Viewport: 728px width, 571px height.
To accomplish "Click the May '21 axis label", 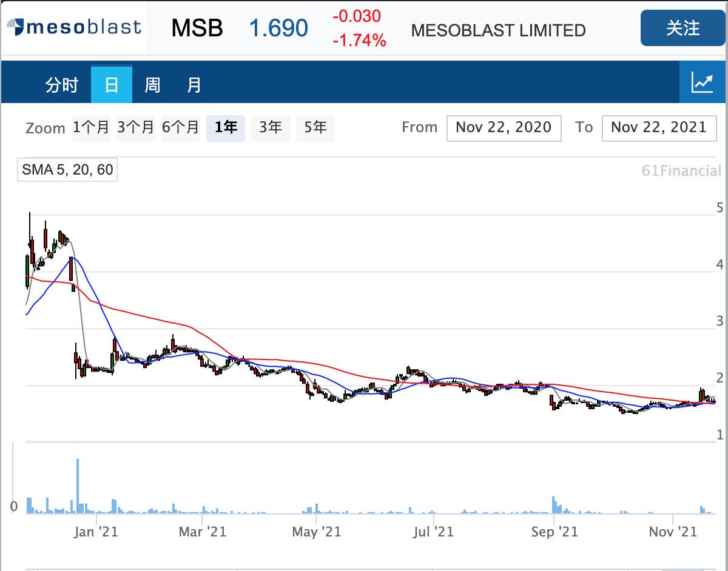I will 317,532.
